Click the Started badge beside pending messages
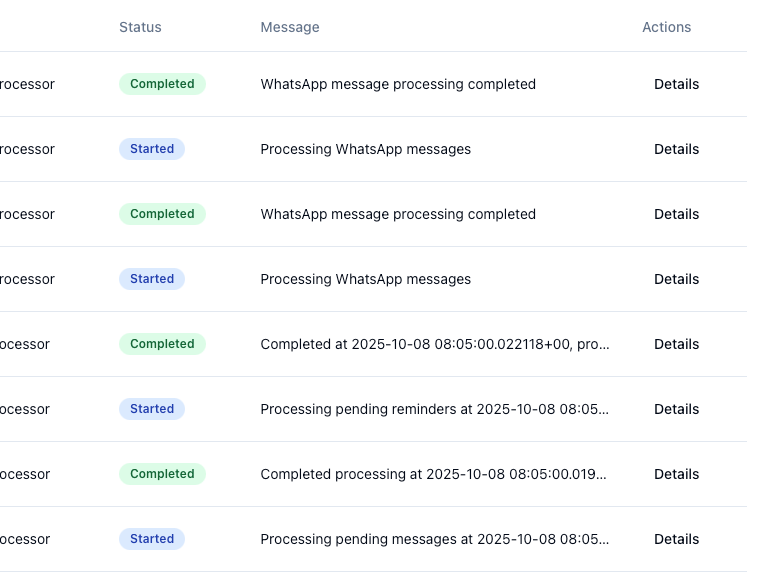768x587 pixels. (152, 539)
